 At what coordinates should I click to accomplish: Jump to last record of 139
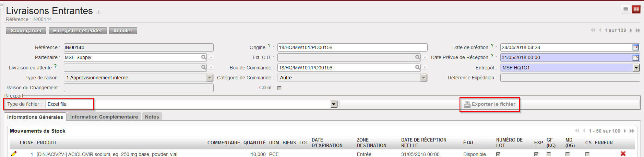[x=638, y=30]
